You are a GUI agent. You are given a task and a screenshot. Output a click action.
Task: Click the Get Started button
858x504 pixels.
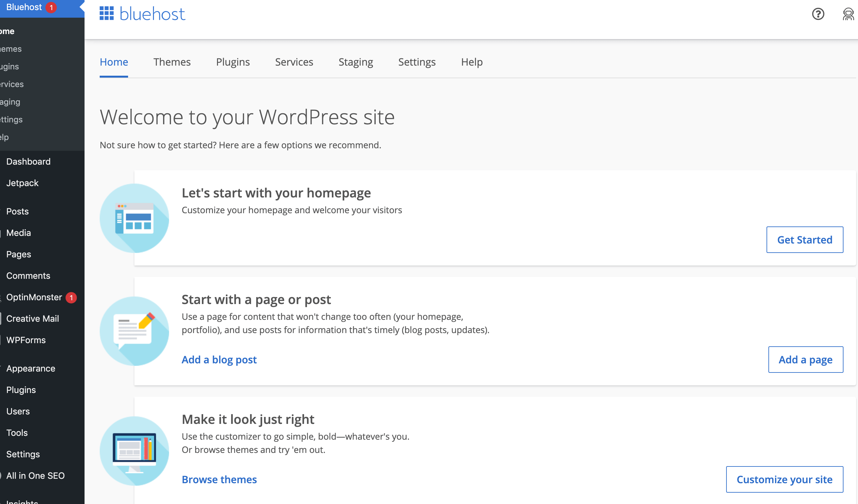pyautogui.click(x=805, y=240)
